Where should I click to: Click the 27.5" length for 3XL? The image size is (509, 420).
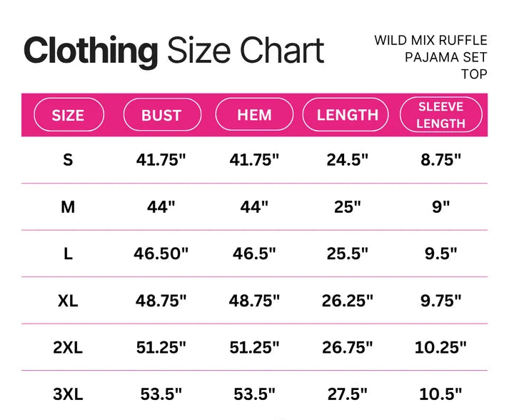click(348, 394)
